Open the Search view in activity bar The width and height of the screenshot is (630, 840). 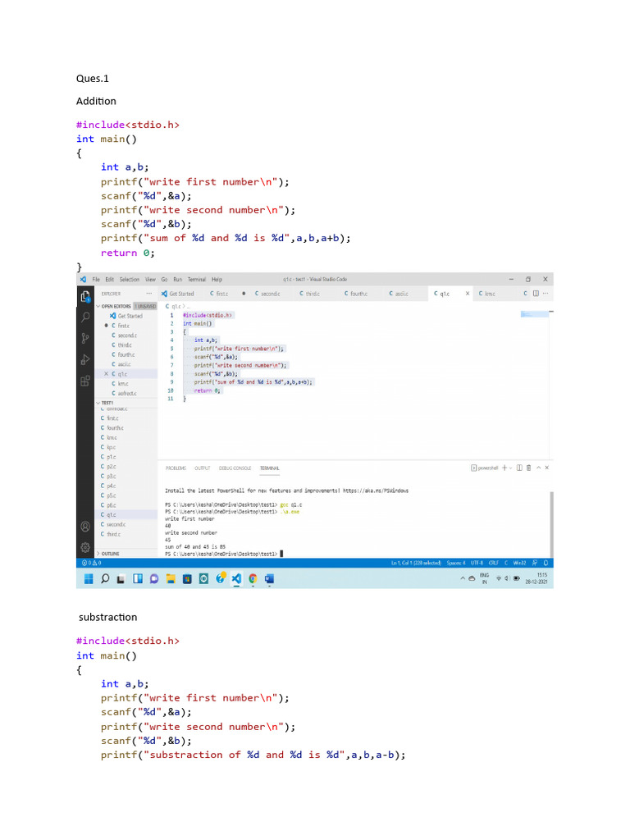click(x=85, y=316)
